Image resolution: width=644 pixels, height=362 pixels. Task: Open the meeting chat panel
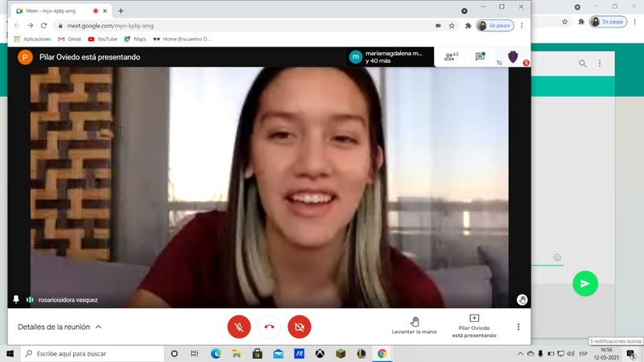coord(480,57)
